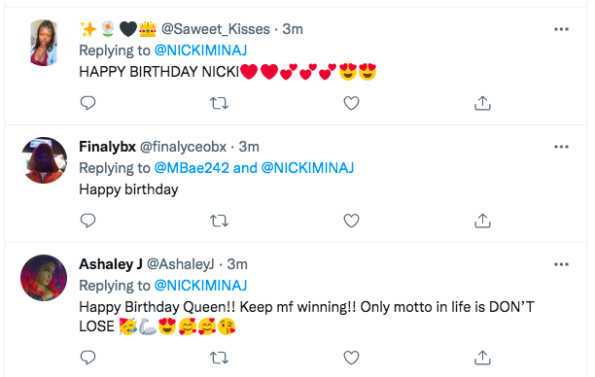Like Ashaley J's tweet

coord(351,357)
